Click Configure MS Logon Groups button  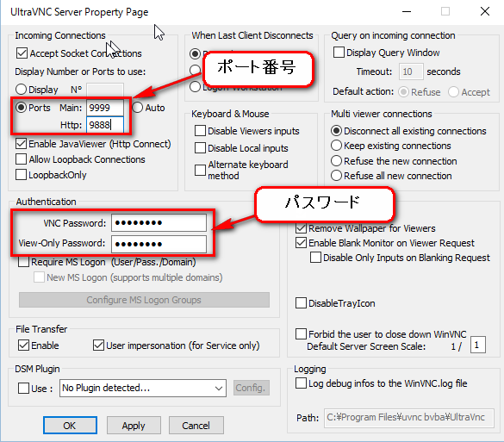[x=144, y=300]
